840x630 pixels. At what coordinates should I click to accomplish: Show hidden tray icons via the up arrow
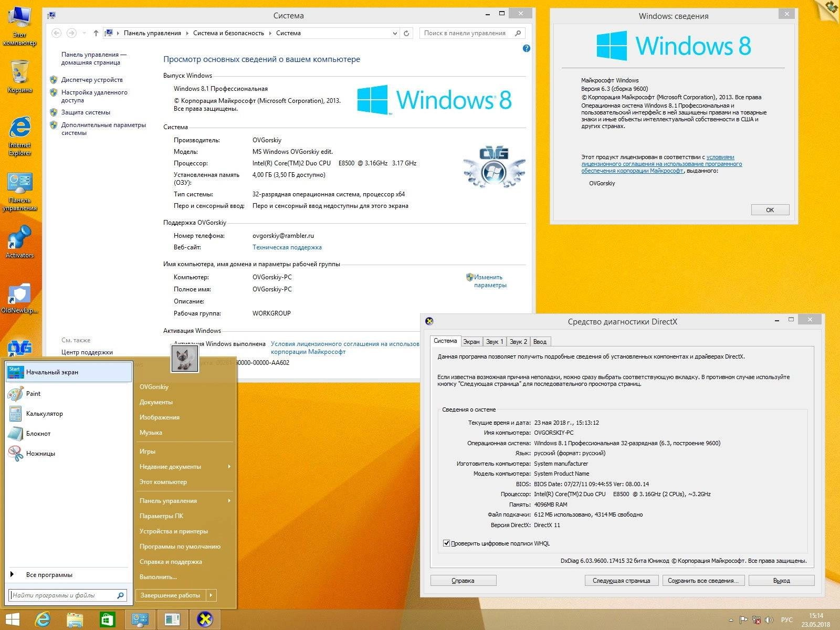tap(731, 620)
